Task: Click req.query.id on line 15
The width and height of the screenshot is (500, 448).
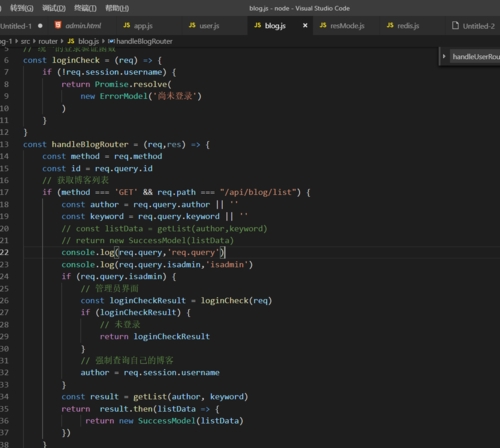Action: [x=124, y=169]
